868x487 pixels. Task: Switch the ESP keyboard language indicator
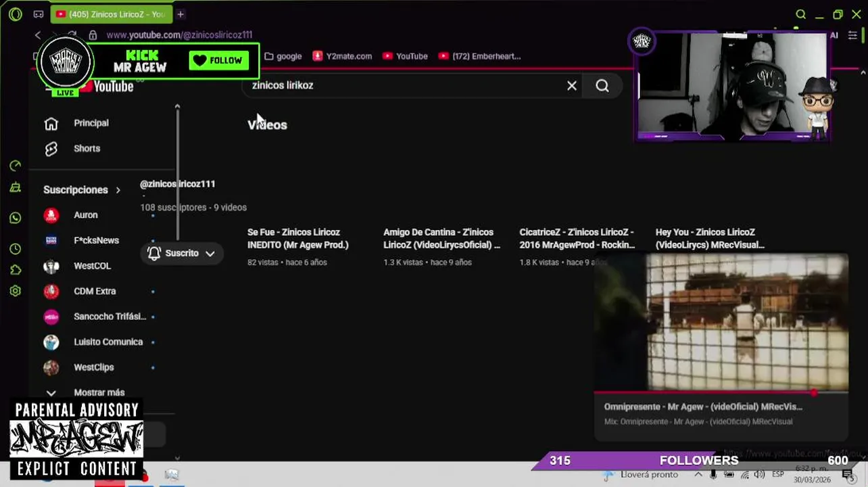[778, 475]
